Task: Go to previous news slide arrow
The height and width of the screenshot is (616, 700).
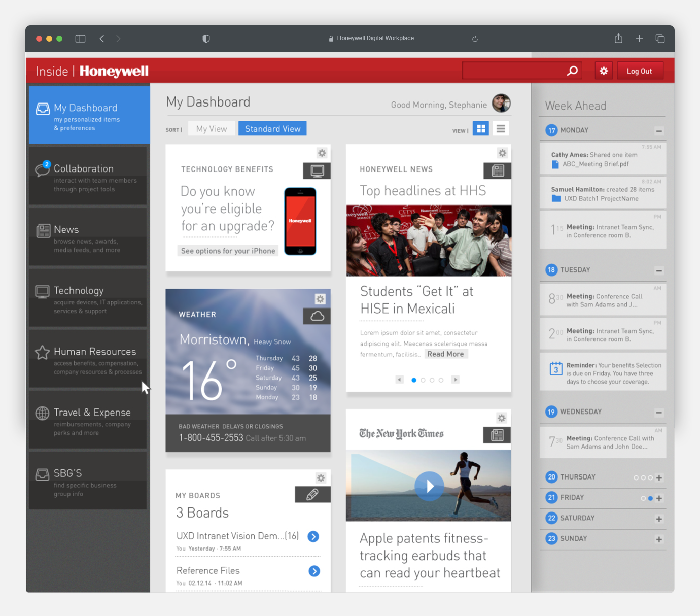Action: pyautogui.click(x=400, y=380)
